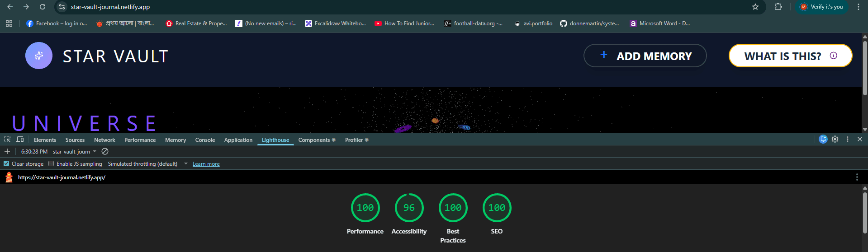
Task: Click the Star Vault logo circle
Action: point(39,56)
